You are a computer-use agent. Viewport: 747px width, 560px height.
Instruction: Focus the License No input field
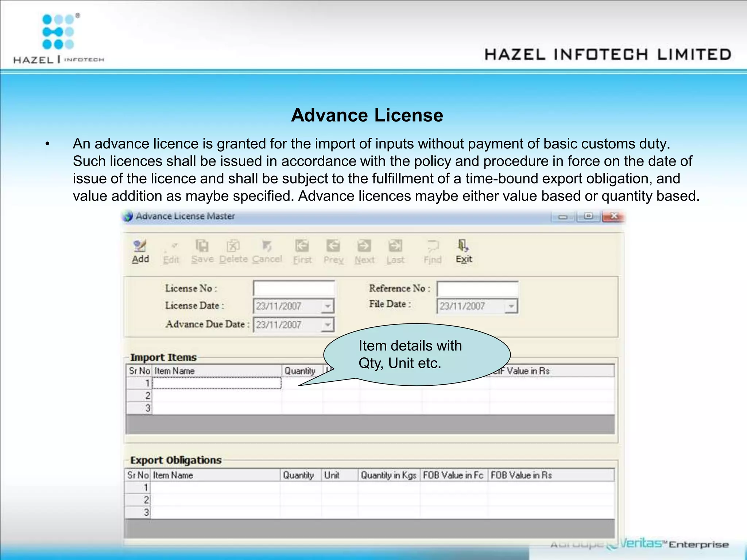294,288
